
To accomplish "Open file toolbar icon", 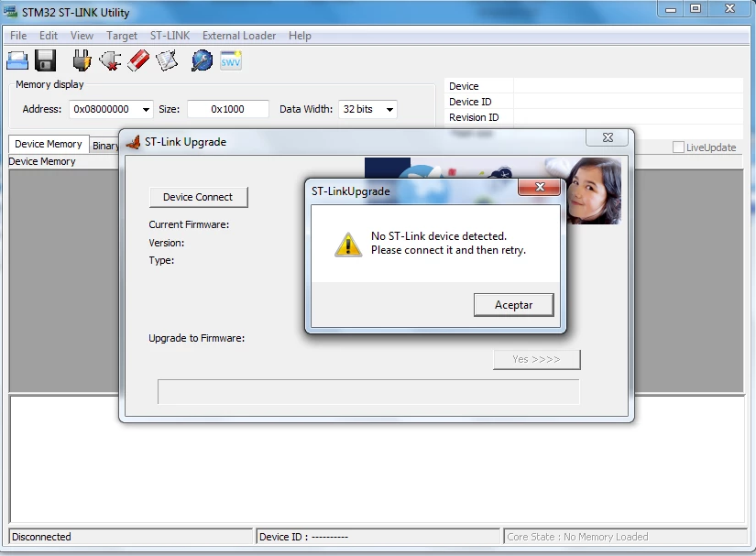I will (17, 61).
